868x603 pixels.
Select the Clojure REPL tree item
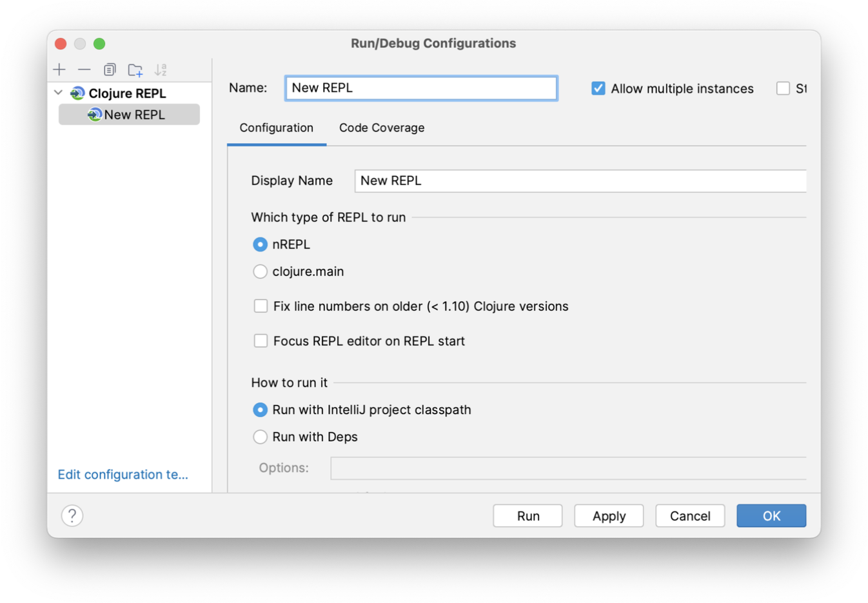point(127,94)
